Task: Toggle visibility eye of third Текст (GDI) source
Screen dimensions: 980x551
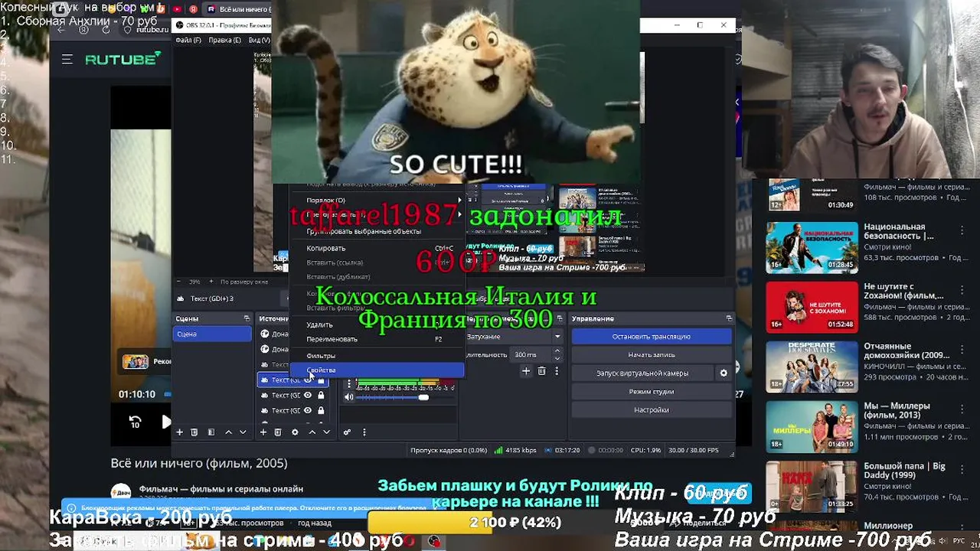Action: pos(308,411)
